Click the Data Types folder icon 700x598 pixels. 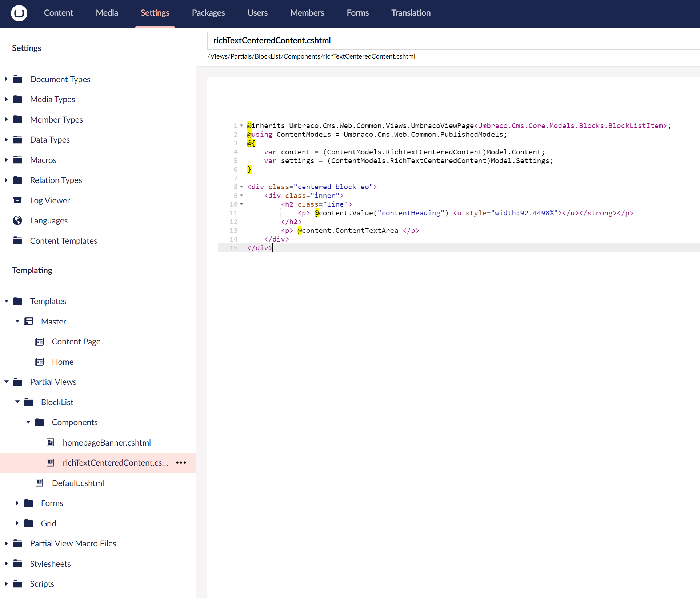(x=17, y=139)
